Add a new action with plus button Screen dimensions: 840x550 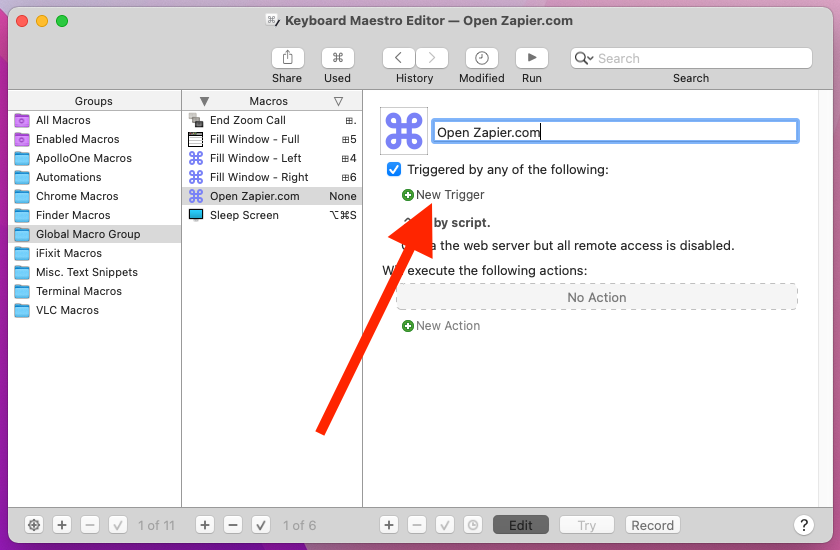[389, 525]
